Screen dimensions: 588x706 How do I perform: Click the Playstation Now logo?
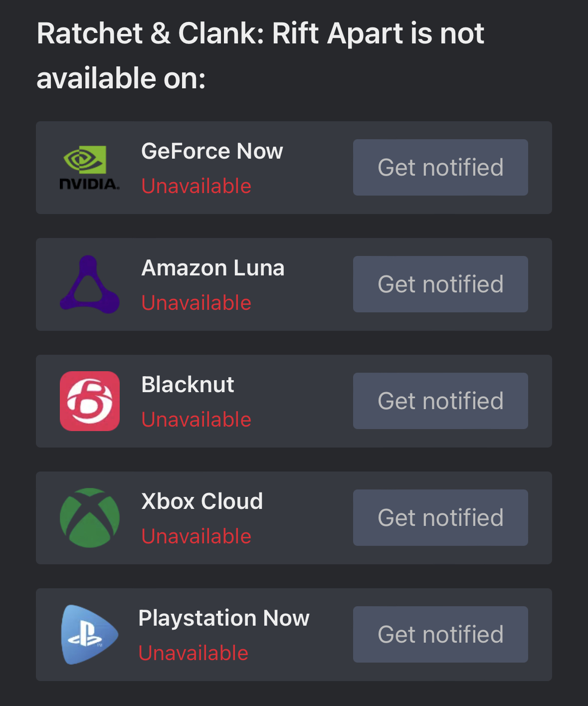pyautogui.click(x=90, y=635)
